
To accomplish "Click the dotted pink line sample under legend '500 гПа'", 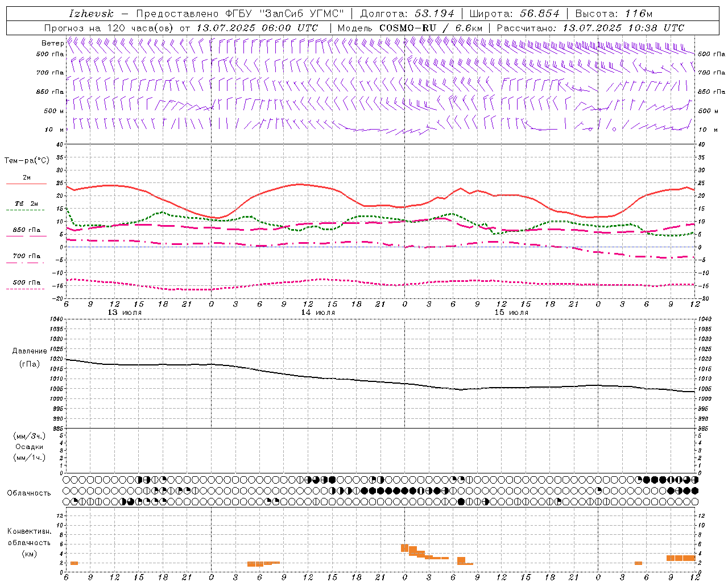I will 26,289.
